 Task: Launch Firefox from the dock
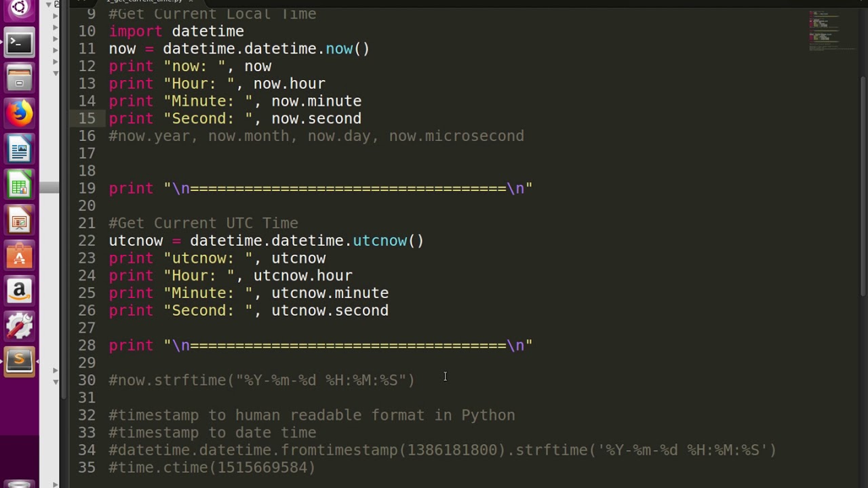click(x=19, y=114)
